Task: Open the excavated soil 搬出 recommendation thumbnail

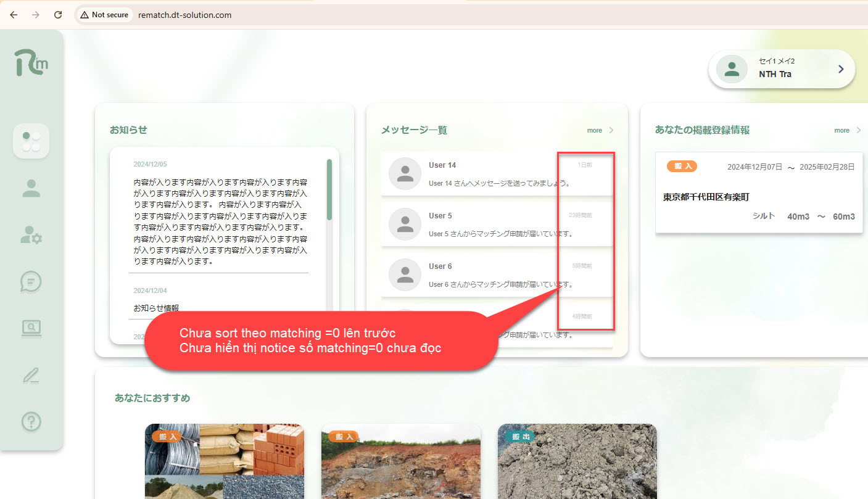Action: pos(577,461)
